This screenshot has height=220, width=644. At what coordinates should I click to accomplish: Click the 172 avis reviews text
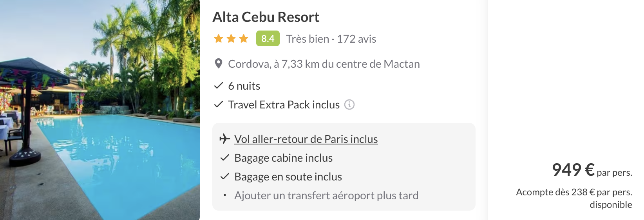click(x=356, y=39)
